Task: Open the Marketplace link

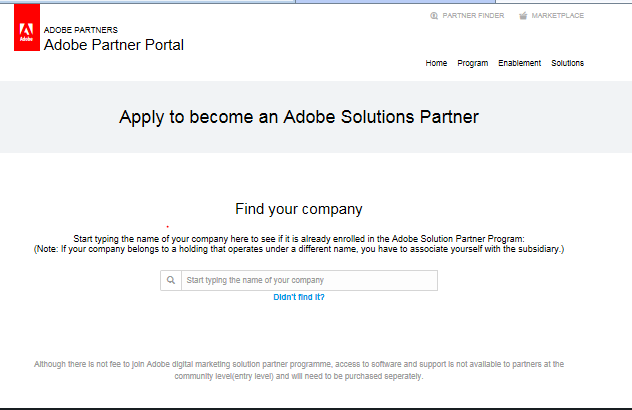Action: [558, 16]
